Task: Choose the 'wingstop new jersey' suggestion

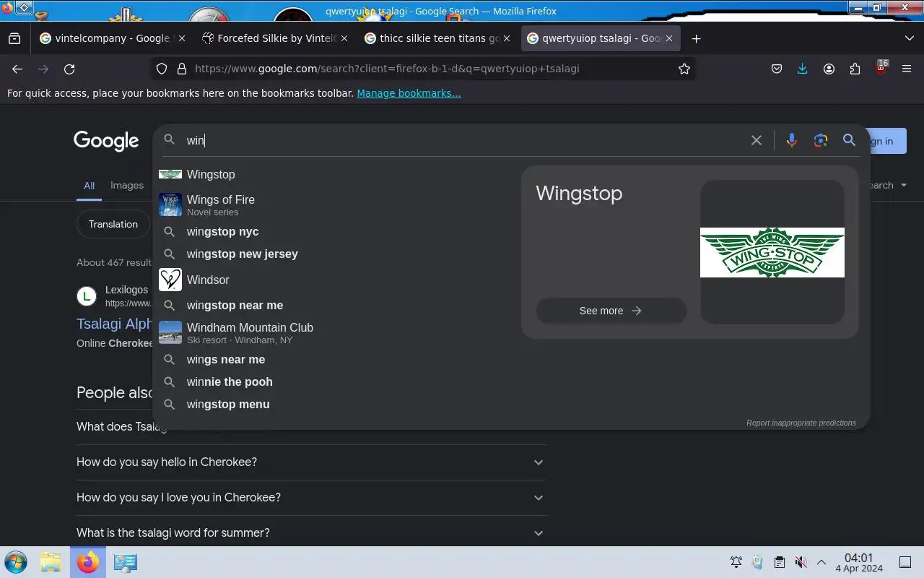Action: click(336, 254)
